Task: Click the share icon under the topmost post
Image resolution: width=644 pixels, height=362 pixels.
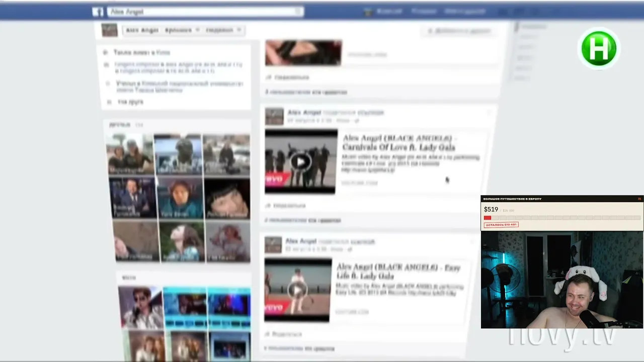Action: pos(269,77)
